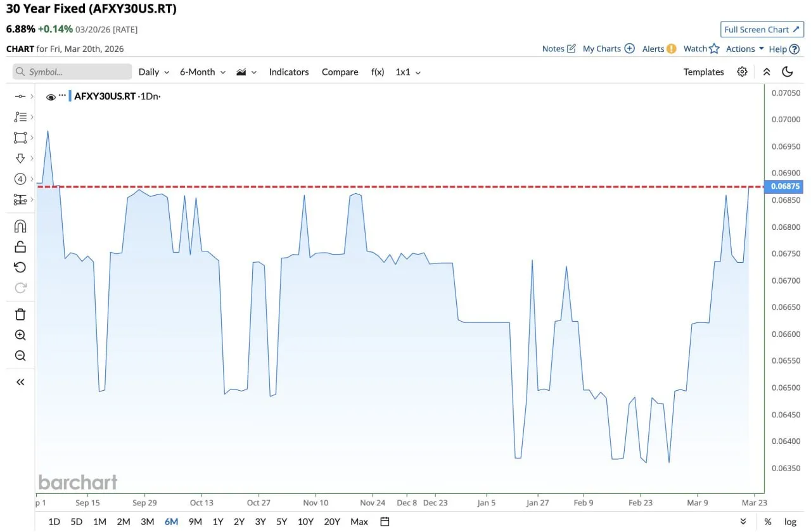Screen dimensions: 811x532
Task: Click the lock drawings icon
Action: tap(20, 247)
